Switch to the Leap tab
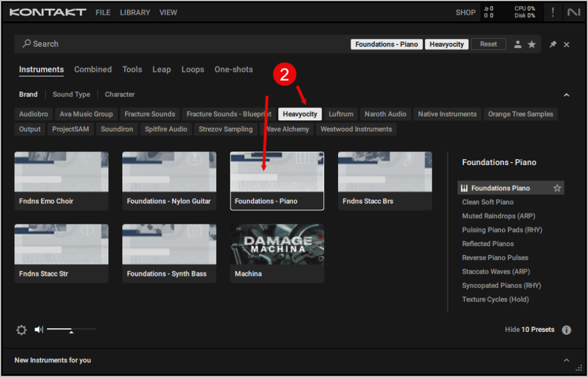 [x=162, y=69]
